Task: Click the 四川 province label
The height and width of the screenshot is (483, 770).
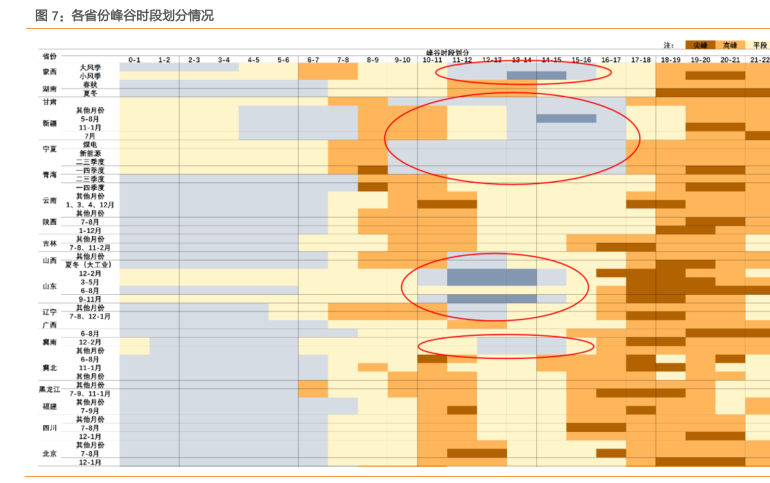Action: pyautogui.click(x=50, y=427)
